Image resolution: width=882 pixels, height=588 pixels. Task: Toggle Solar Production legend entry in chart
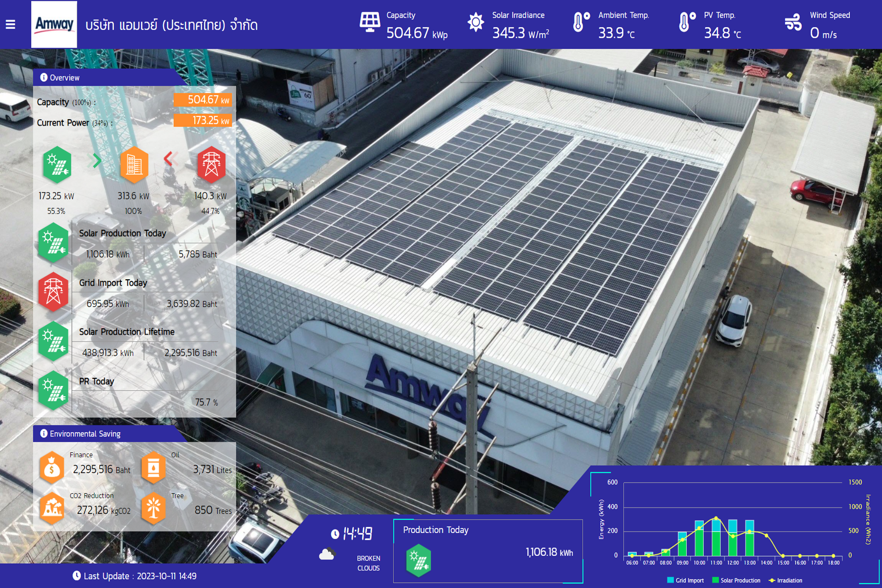click(x=736, y=580)
